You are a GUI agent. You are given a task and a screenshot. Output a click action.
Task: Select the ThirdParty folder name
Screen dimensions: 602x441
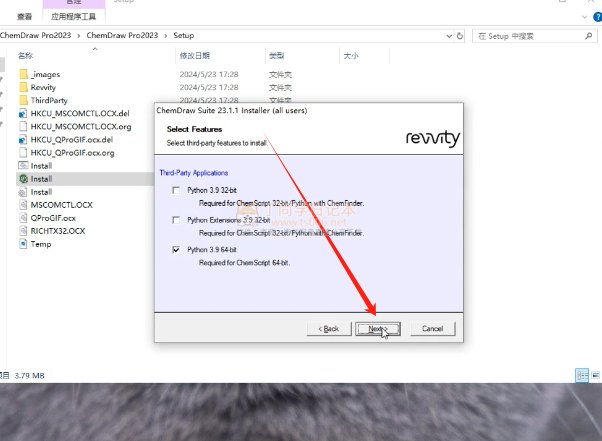pyautogui.click(x=49, y=100)
